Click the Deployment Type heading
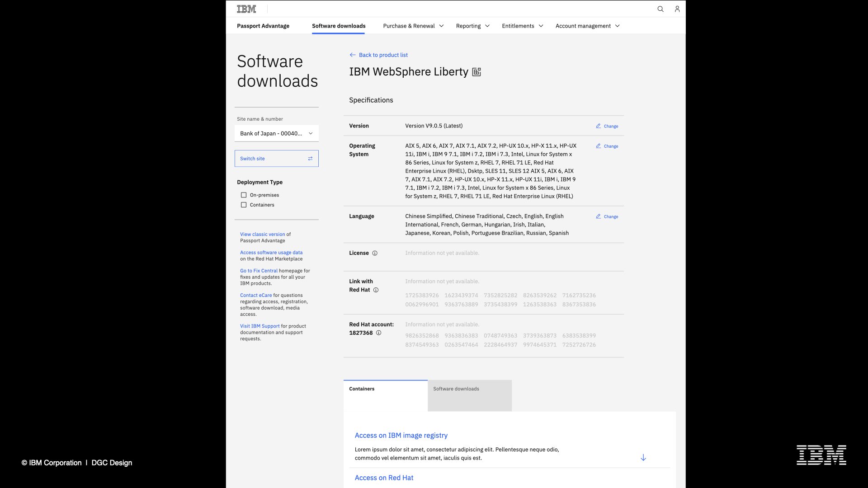Screen dimensions: 868x488 (x=259, y=182)
